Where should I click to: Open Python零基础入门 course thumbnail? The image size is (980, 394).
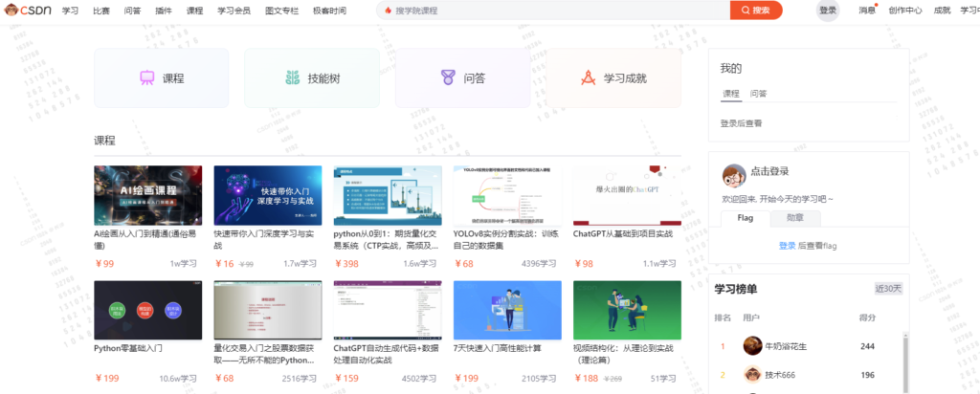coord(148,311)
